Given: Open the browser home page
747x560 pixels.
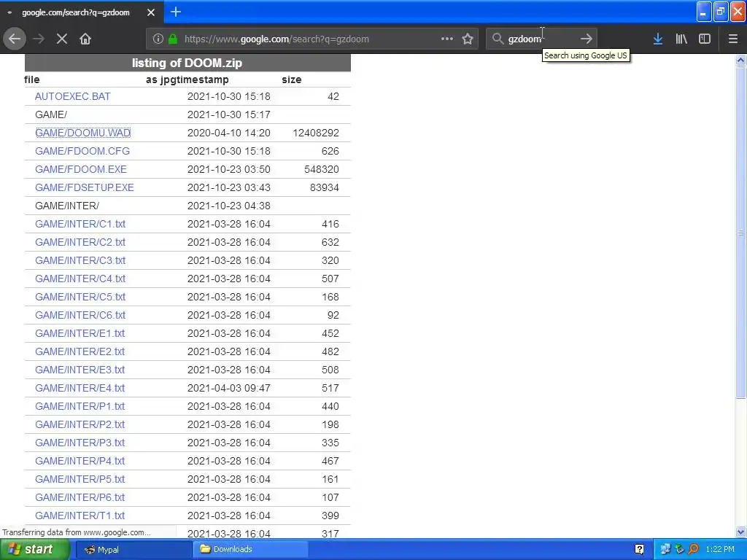Looking at the screenshot, I should pos(85,39).
